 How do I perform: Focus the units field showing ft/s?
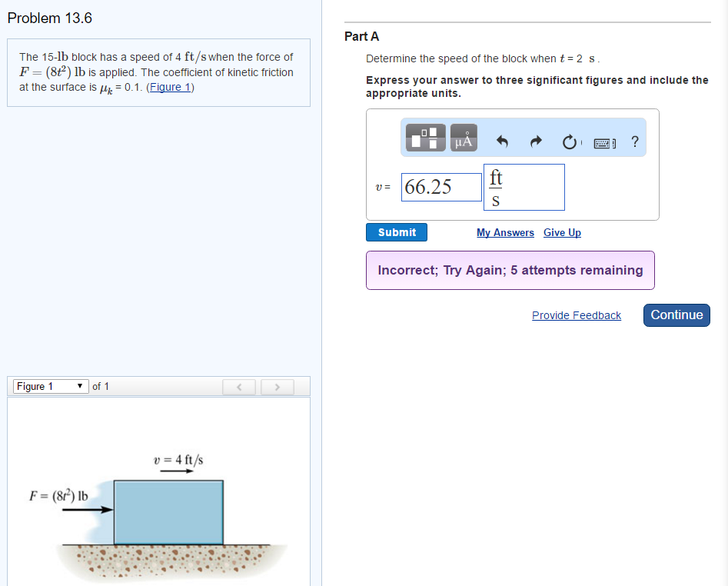pyautogui.click(x=524, y=187)
